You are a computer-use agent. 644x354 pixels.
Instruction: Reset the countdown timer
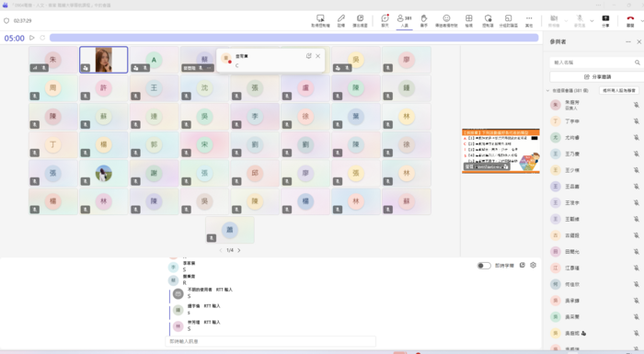pyautogui.click(x=42, y=38)
